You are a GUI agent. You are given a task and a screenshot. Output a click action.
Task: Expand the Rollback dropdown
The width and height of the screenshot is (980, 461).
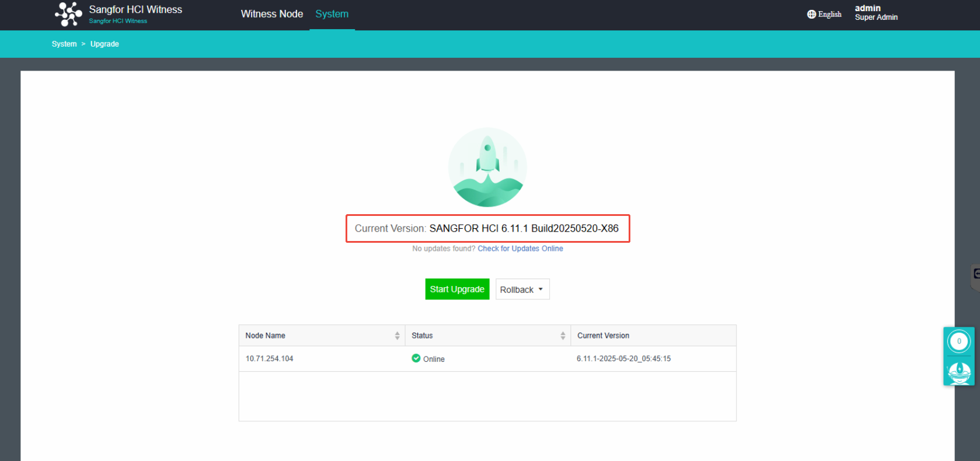(x=522, y=289)
